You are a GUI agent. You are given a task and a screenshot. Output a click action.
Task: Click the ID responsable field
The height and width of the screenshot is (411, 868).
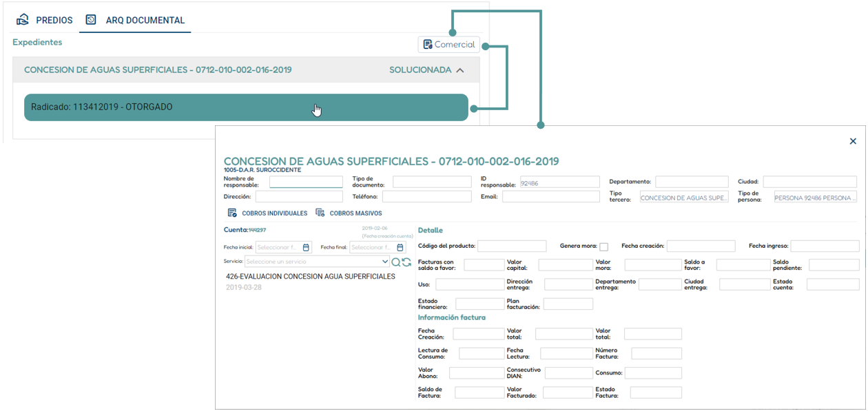pos(559,182)
